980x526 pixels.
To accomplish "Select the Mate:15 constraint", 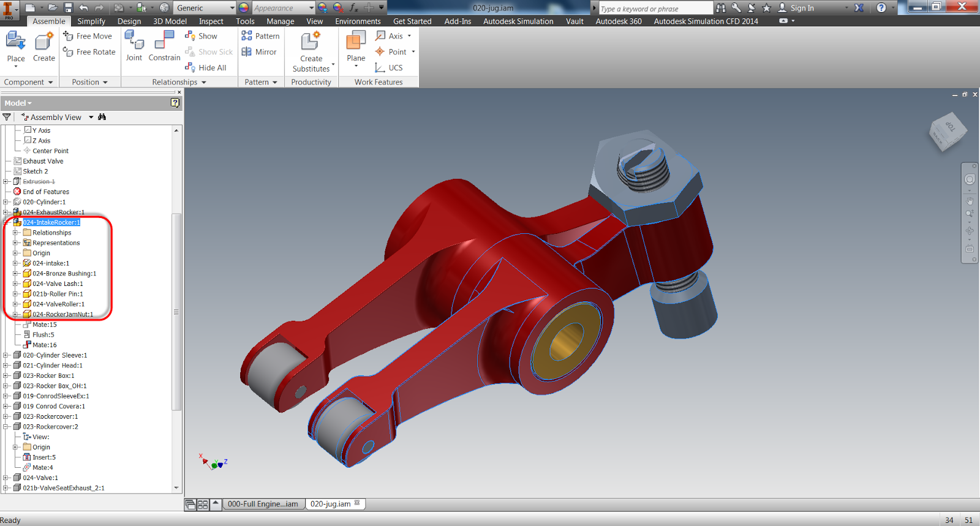I will pyautogui.click(x=45, y=325).
